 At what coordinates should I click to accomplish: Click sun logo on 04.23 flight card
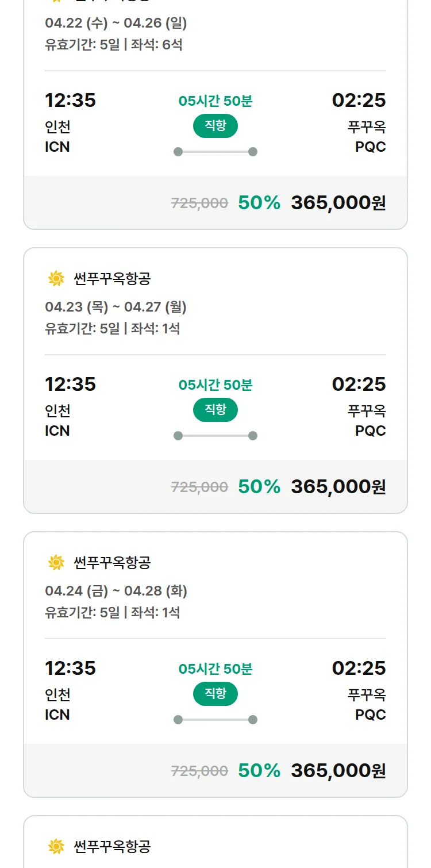pyautogui.click(x=56, y=279)
